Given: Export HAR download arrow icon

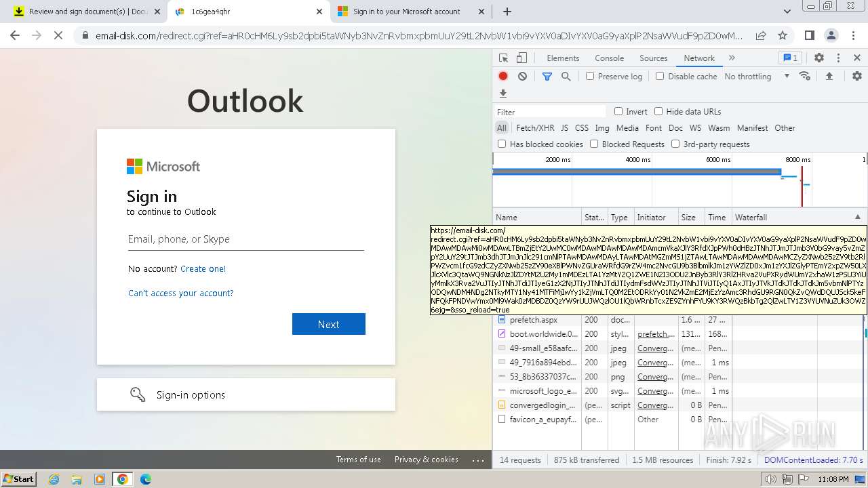Looking at the screenshot, I should click(503, 94).
